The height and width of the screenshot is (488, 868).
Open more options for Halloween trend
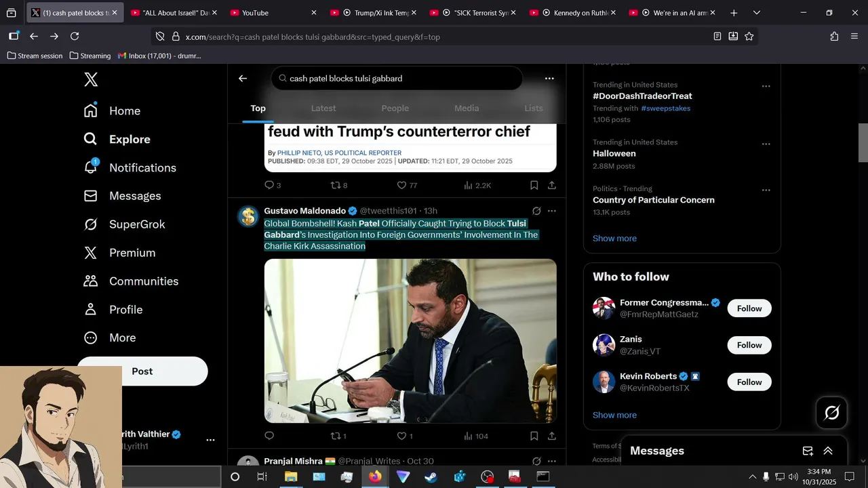pyautogui.click(x=766, y=144)
